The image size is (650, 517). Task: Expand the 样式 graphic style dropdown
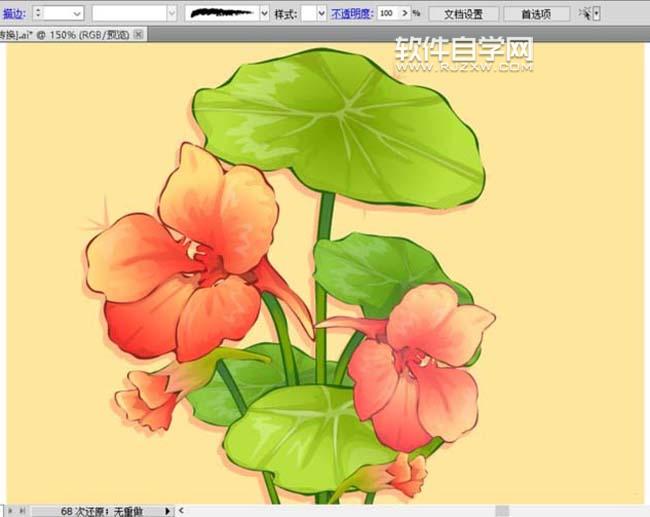pos(320,14)
